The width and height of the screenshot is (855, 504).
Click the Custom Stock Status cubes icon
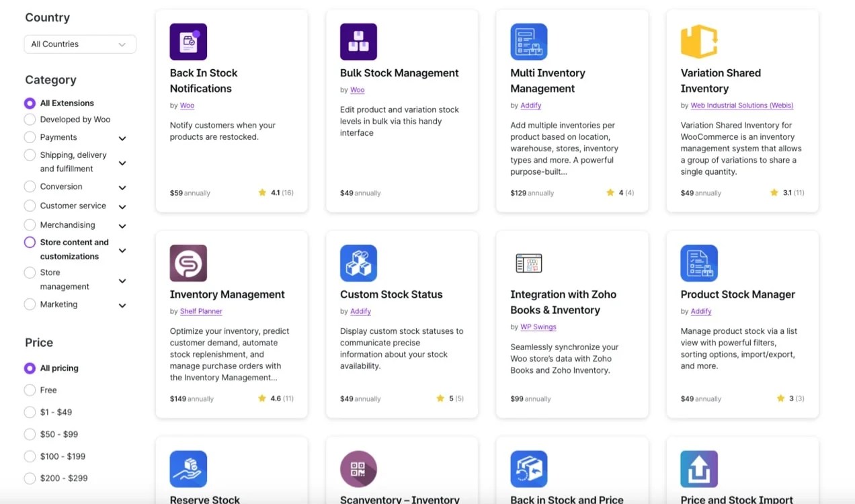358,263
